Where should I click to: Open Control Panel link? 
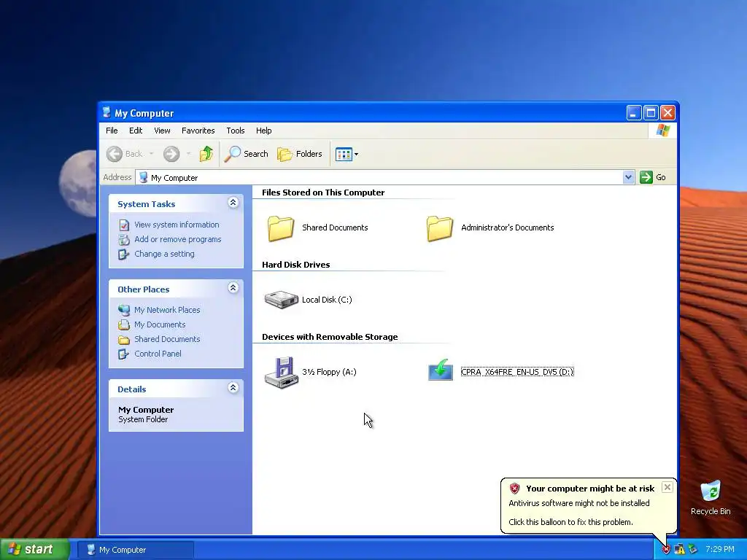click(158, 354)
